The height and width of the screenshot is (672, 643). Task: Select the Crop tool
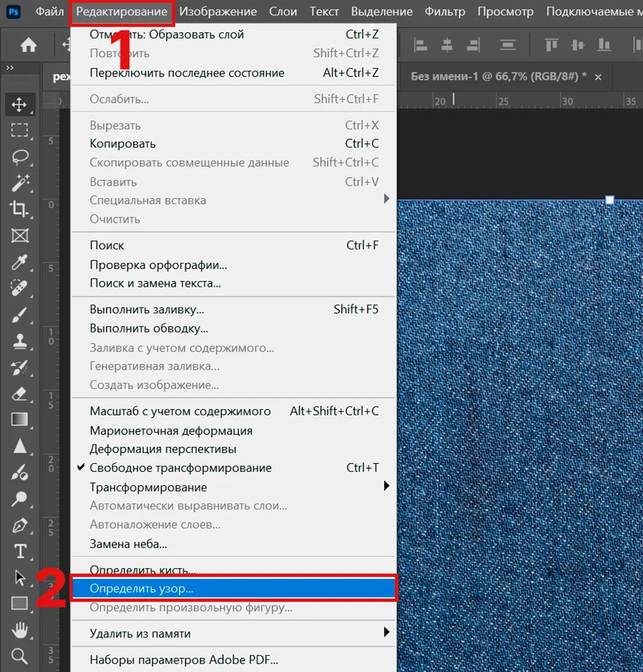pos(19,209)
